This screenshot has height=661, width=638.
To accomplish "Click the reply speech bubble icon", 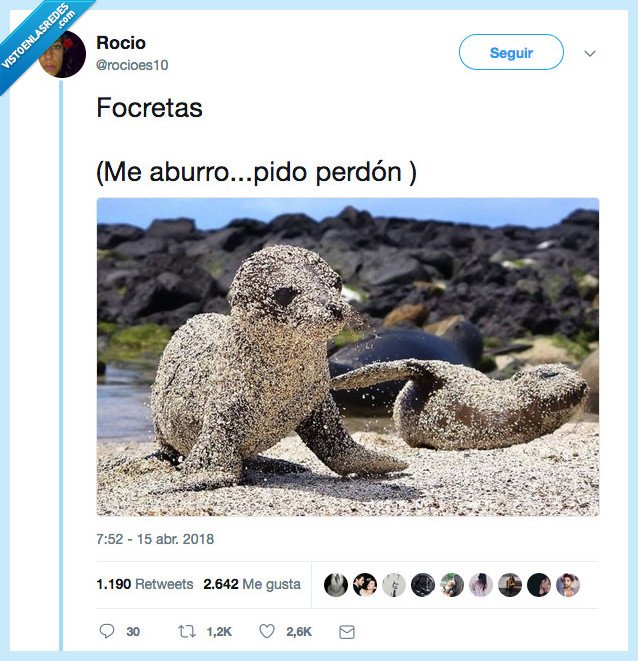I will 107,631.
